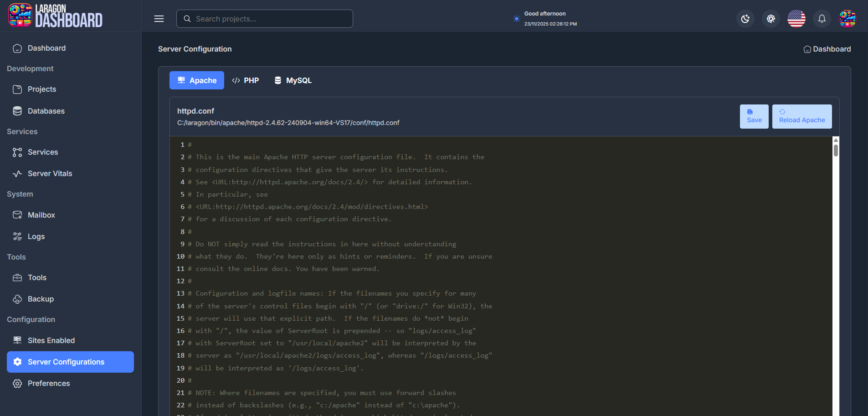Save the httpd.conf changes

(754, 116)
